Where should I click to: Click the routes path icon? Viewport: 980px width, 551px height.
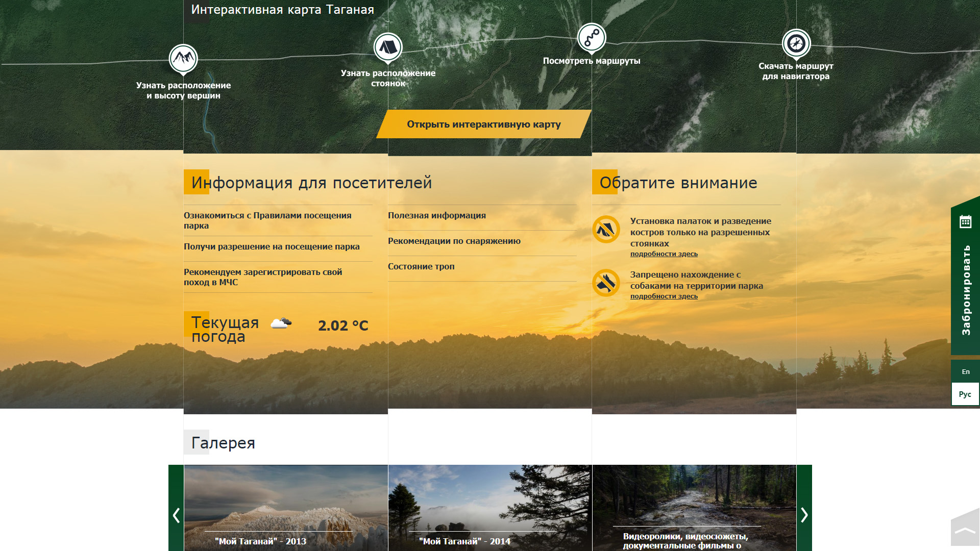click(592, 37)
